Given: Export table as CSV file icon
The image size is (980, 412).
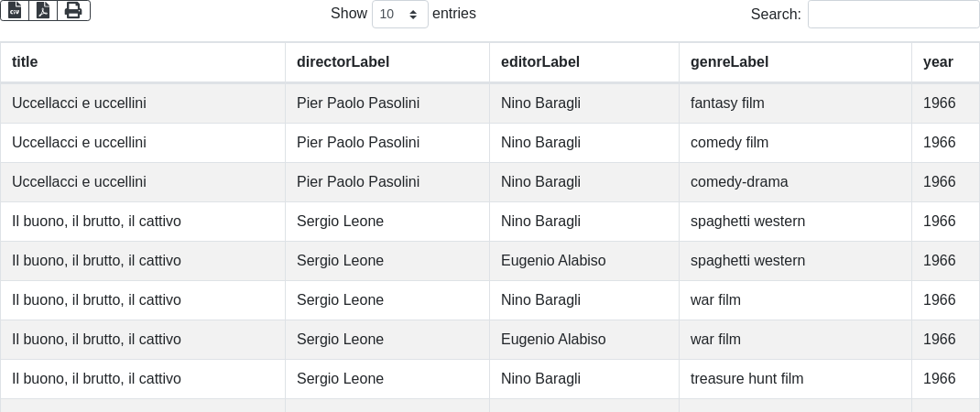Looking at the screenshot, I should [15, 11].
